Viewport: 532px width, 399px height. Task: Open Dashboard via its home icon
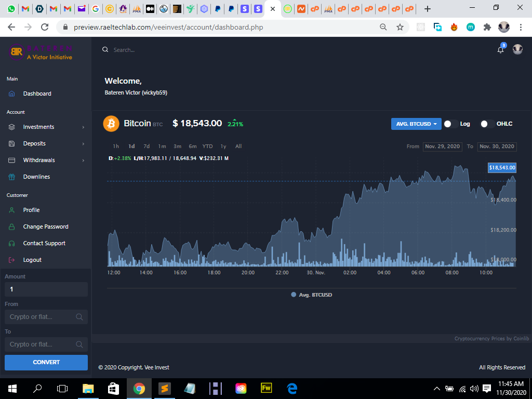coord(11,94)
